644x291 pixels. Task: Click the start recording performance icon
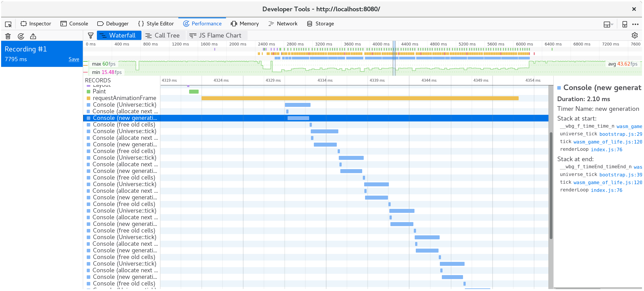click(x=21, y=36)
